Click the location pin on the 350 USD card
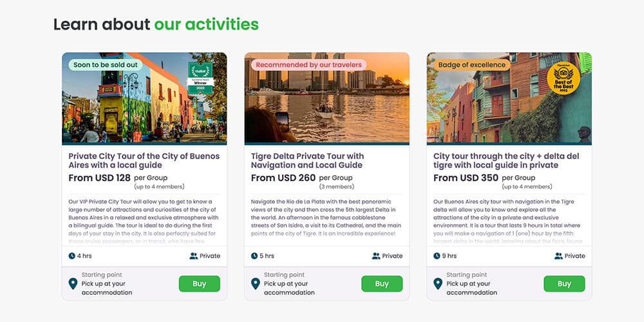Screen dimensions: 644x322 click(438, 284)
